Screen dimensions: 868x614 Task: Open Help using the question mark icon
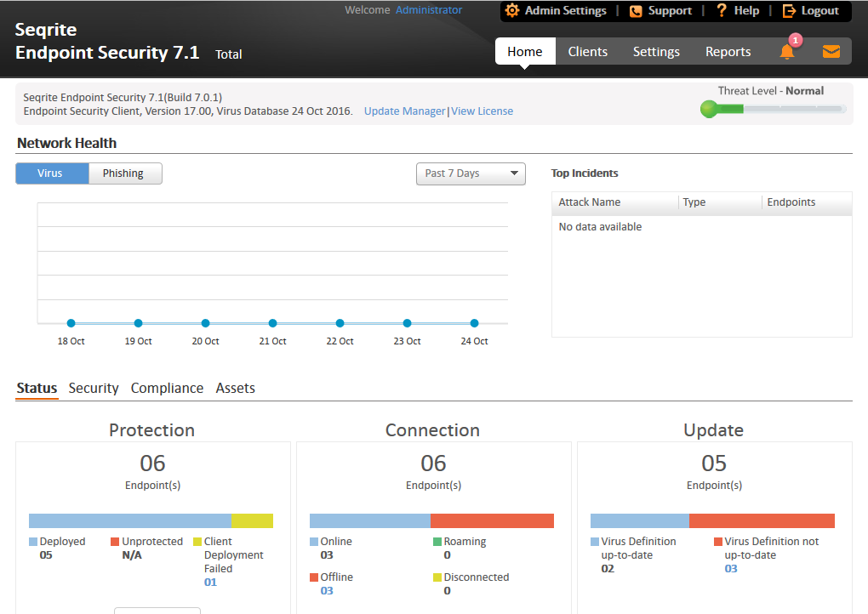[722, 10]
